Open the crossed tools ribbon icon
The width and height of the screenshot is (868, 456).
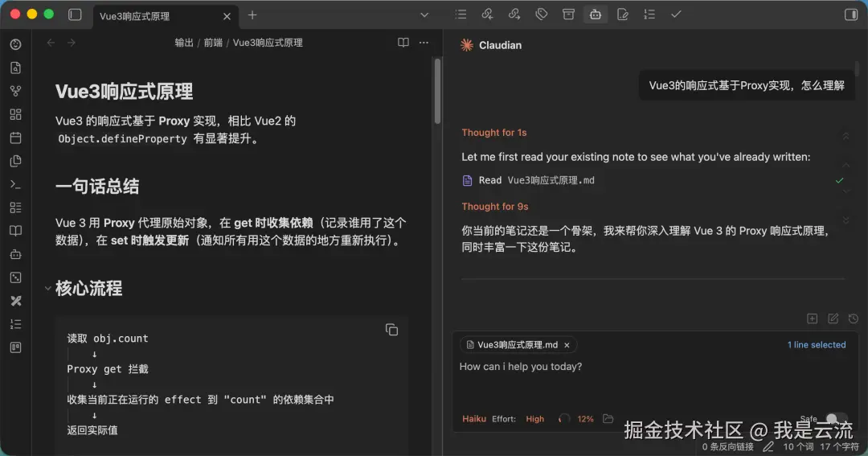15,301
